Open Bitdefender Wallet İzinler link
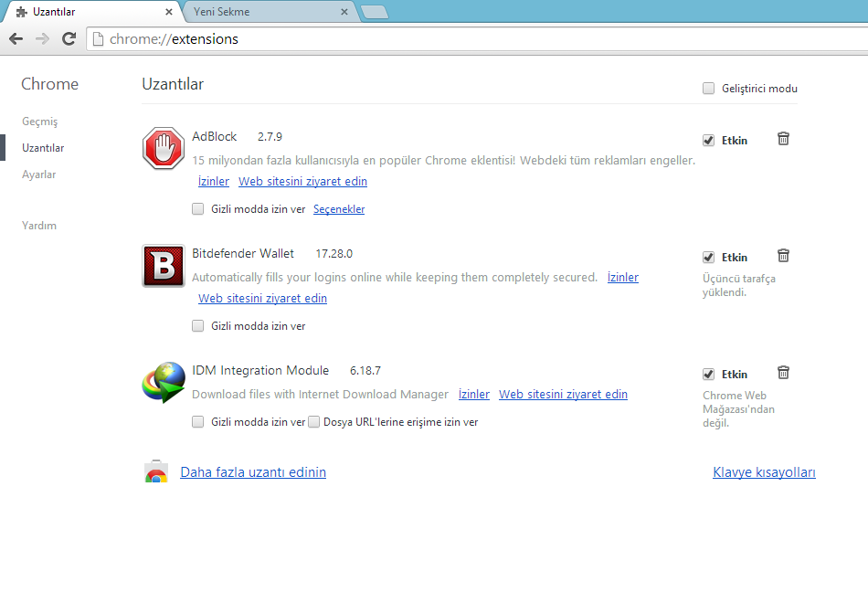868x603 pixels. click(x=623, y=277)
